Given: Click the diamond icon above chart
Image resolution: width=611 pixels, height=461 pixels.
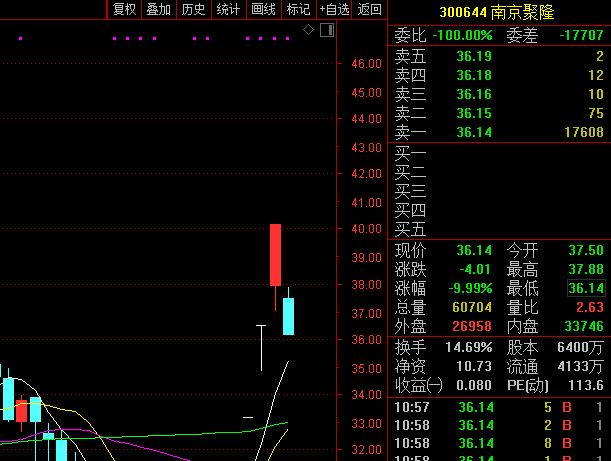Looking at the screenshot, I should click(308, 30).
